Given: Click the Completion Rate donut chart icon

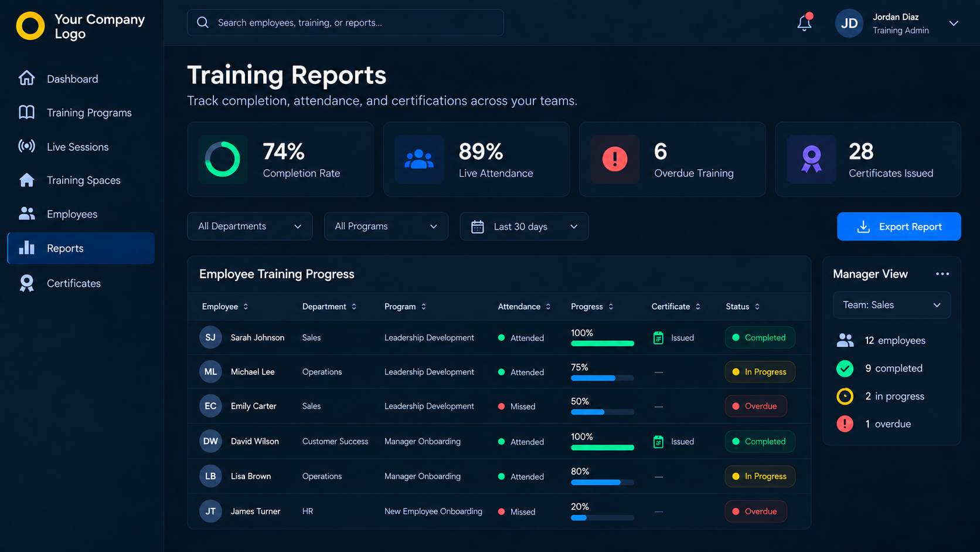Looking at the screenshot, I should coord(222,159).
